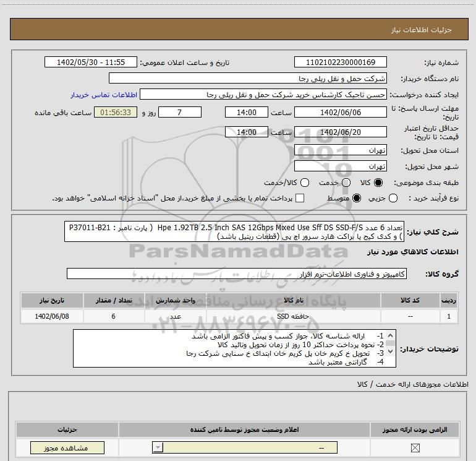Screen dimensions: 476x461
Task: Choose جزیی purchase process radio
Action: pyautogui.click(x=393, y=198)
